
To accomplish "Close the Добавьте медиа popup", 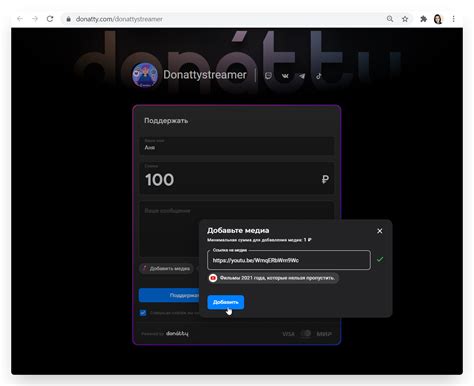I will pos(379,231).
